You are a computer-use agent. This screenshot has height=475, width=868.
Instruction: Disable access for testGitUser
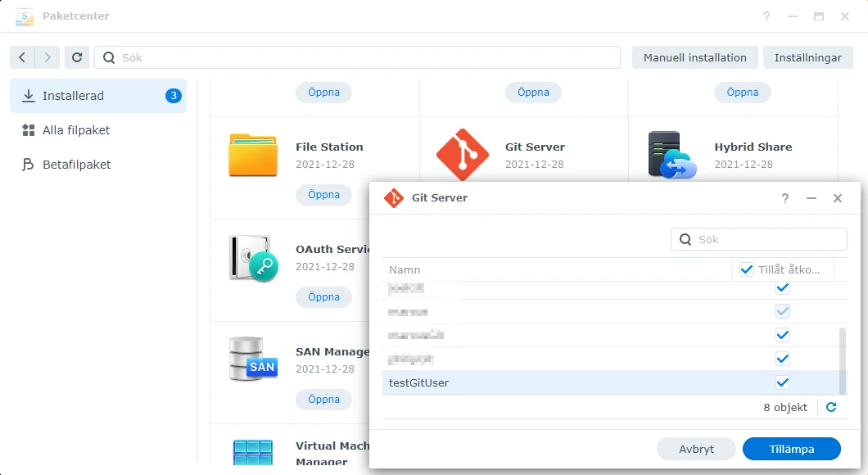pos(782,382)
